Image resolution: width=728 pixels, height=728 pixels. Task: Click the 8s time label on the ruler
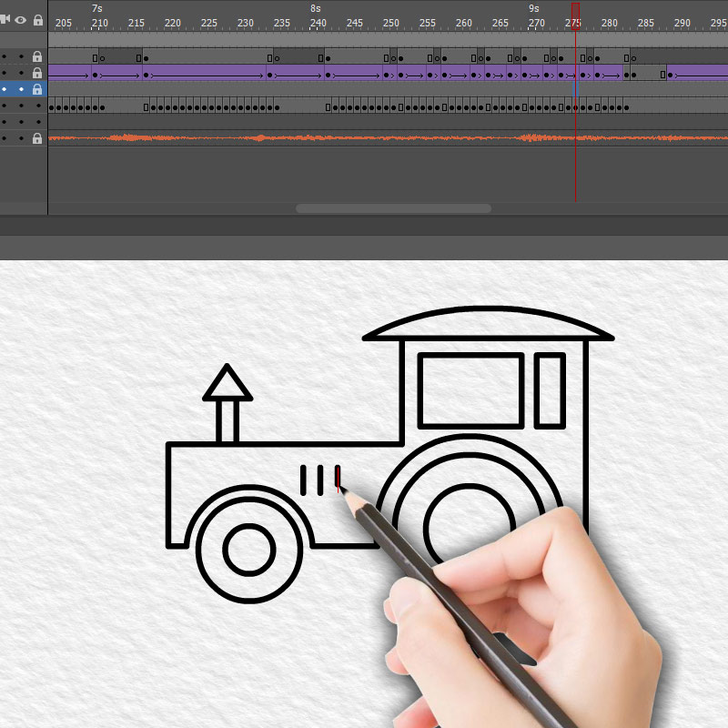[x=316, y=8]
